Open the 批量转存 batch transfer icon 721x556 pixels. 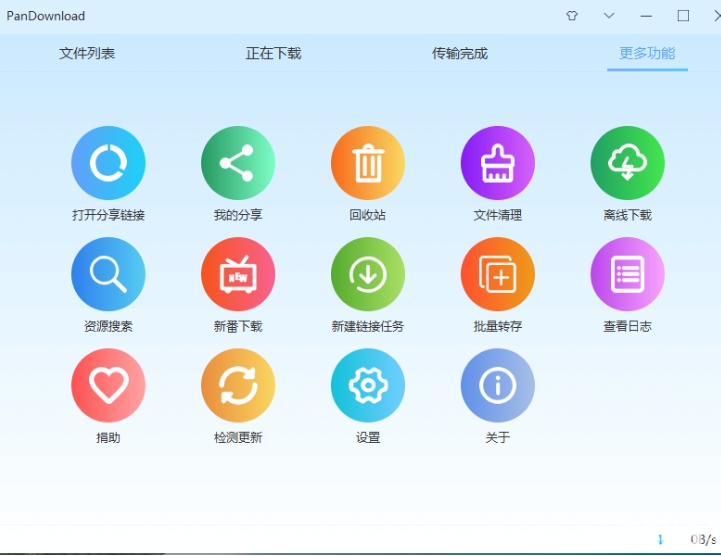(x=498, y=274)
